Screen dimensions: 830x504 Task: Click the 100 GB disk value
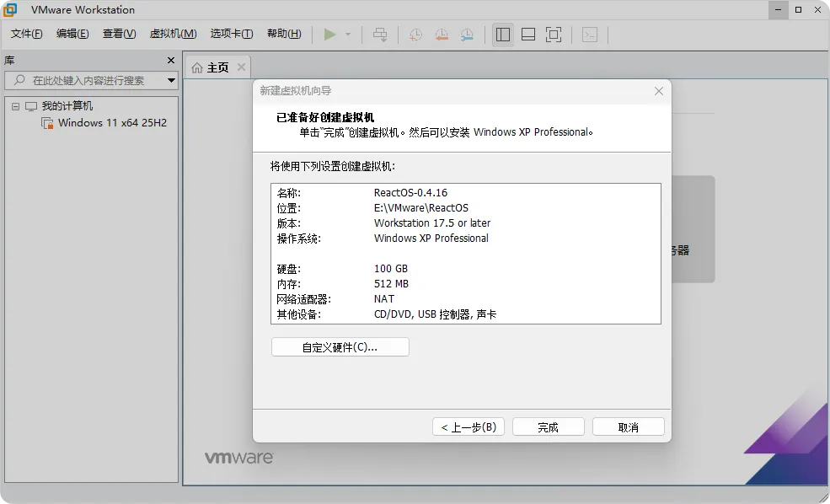391,268
